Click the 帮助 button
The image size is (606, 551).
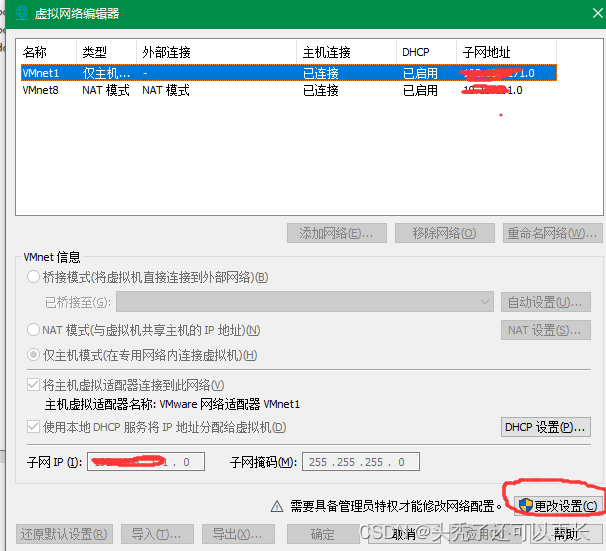[x=566, y=534]
